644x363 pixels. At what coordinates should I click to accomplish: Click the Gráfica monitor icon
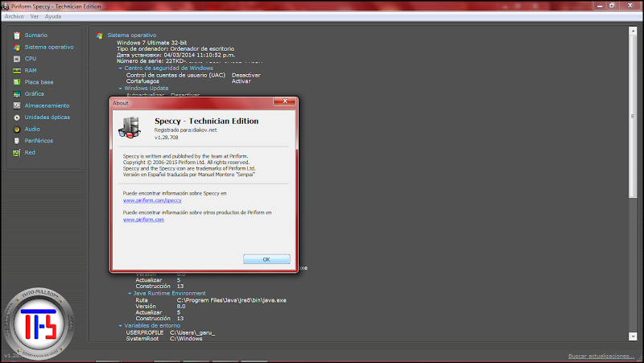pyautogui.click(x=16, y=94)
